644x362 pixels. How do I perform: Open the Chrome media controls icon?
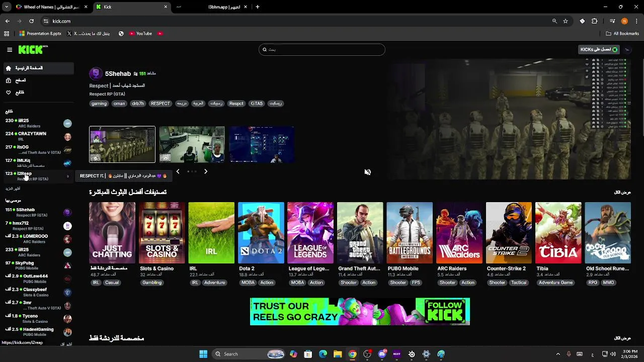(x=612, y=21)
